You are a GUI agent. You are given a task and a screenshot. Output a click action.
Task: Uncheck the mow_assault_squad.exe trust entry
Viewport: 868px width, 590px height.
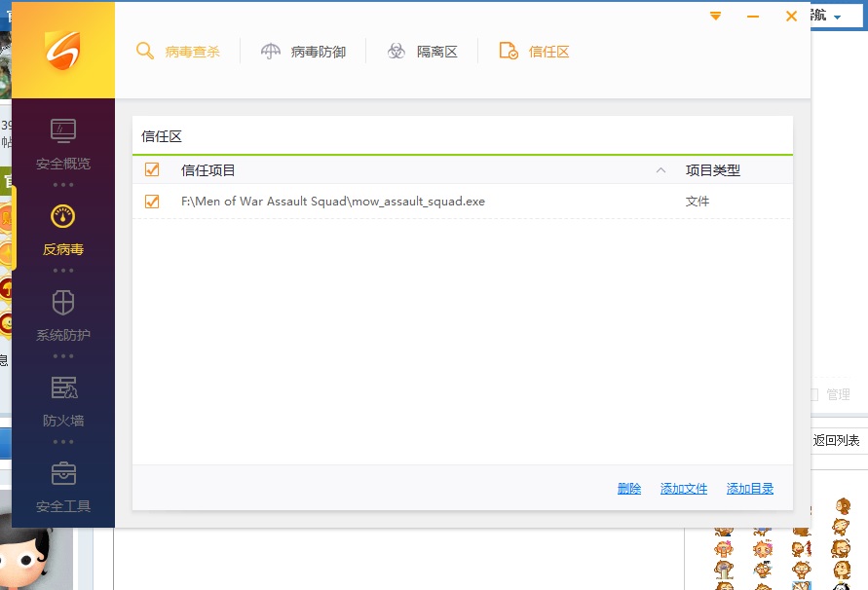tap(151, 202)
